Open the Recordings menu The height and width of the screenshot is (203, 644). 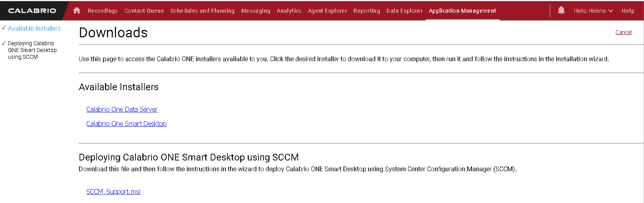coord(103,11)
